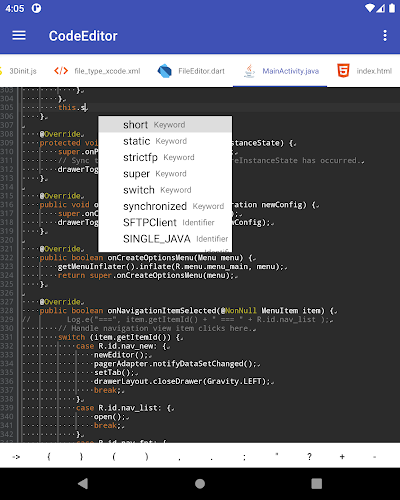Tap the Android recent apps square button
This screenshot has width=400, height=500.
tap(317, 484)
